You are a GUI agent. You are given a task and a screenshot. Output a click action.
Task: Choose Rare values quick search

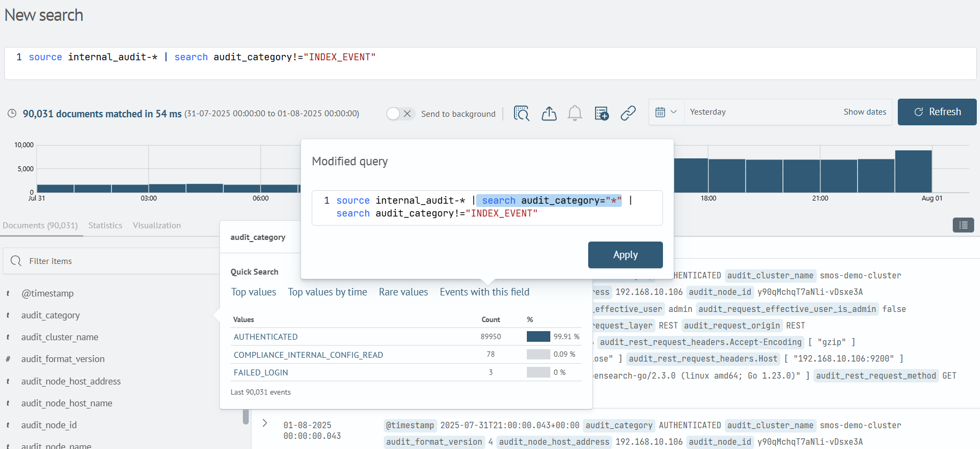(404, 292)
